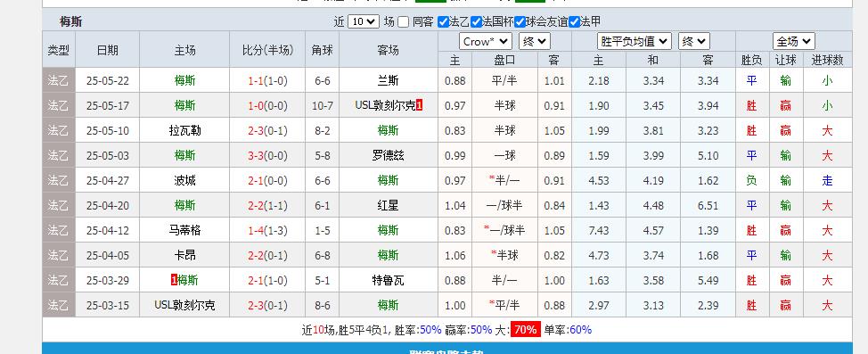Open score 2-1(0-0) of 波城 match
This screenshot has width=868, height=354.
click(x=267, y=181)
